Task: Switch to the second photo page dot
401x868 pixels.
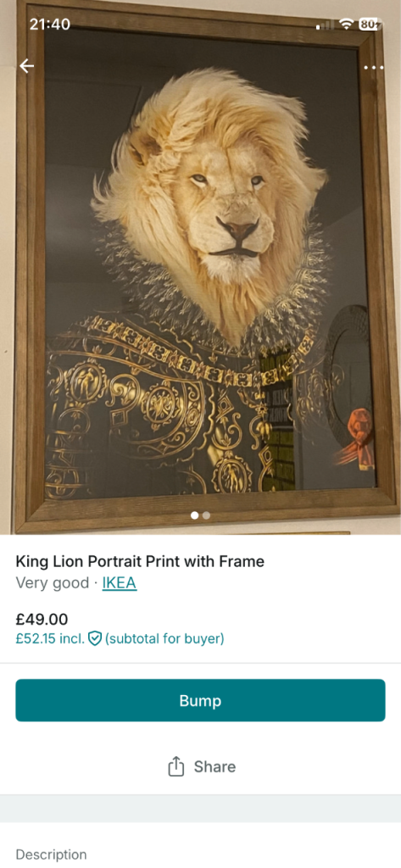Action: 206,515
